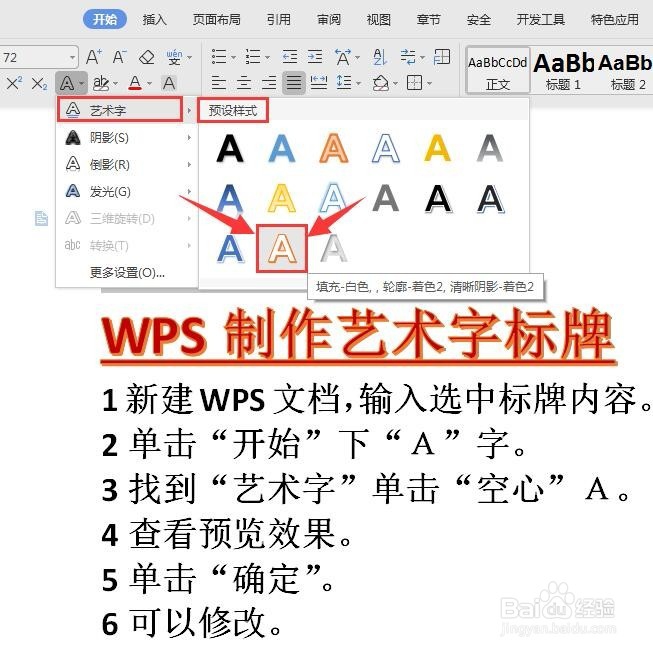This screenshot has height=652, width=653.
Task: Click the bullet list icon
Action: pyautogui.click(x=219, y=57)
